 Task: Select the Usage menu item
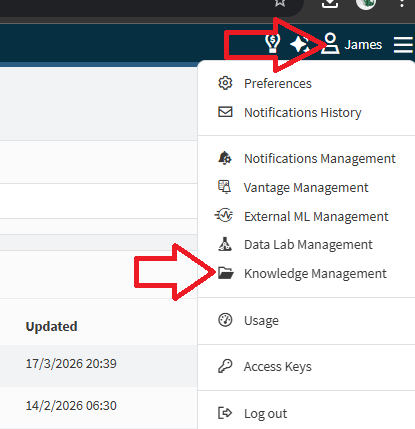click(261, 321)
